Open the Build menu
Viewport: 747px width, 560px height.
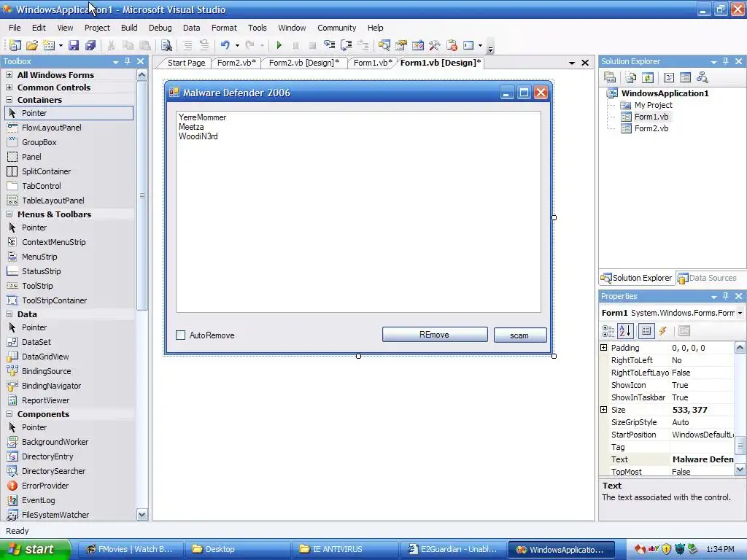tap(129, 28)
